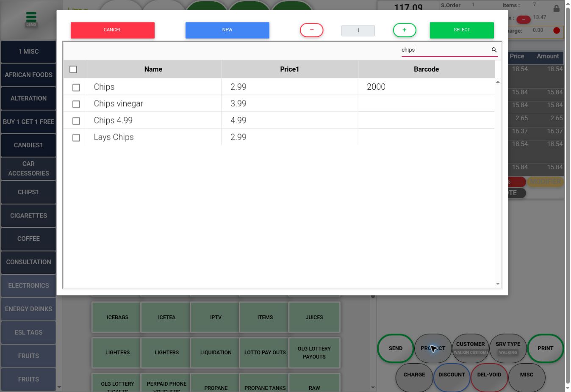Increase quantity with the plus button
571x392 pixels.
[x=405, y=30]
